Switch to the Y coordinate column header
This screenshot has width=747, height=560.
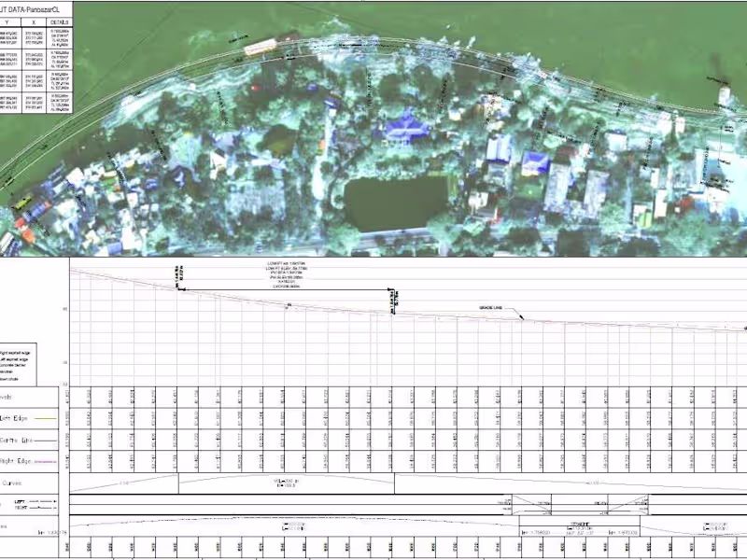coord(7,21)
